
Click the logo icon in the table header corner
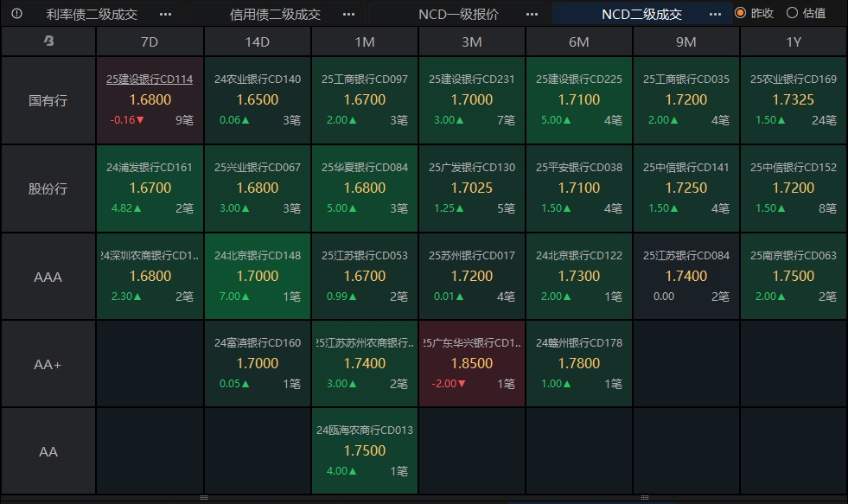pos(48,41)
